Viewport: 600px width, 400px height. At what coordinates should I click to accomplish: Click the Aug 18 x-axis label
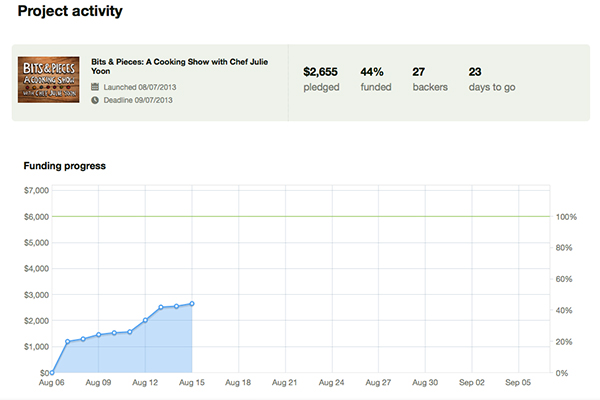[238, 382]
